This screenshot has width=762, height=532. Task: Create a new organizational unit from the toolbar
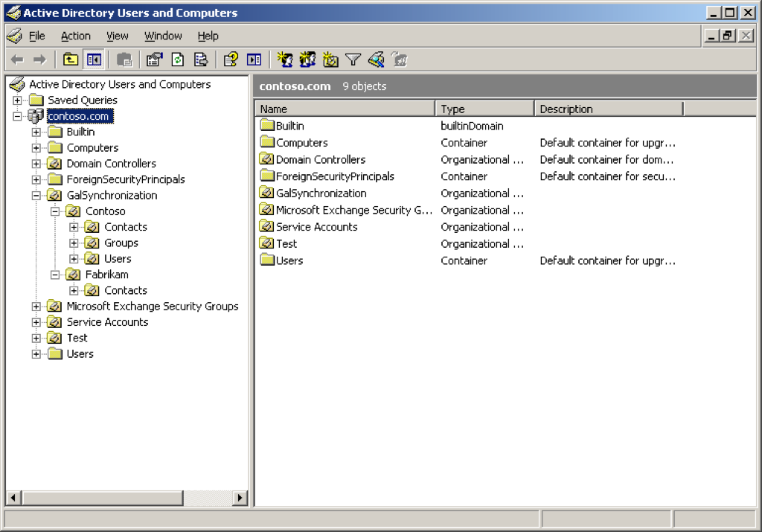(x=330, y=60)
